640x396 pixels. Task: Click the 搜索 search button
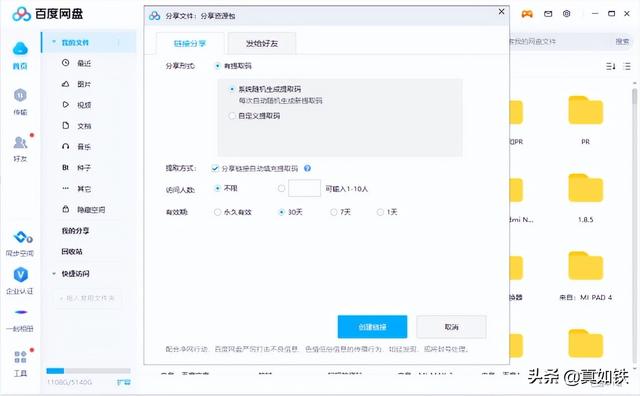point(622,41)
